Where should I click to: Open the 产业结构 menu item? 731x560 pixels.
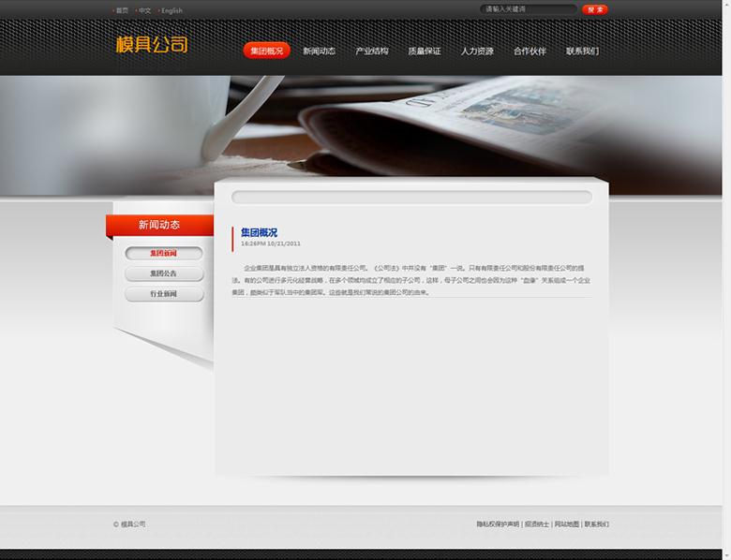click(371, 51)
